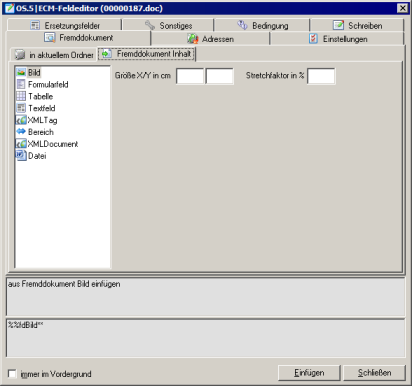This screenshot has height=386, width=412.
Task: Click the ECM-Feldeditor title bar app icon
Action: 10,8
